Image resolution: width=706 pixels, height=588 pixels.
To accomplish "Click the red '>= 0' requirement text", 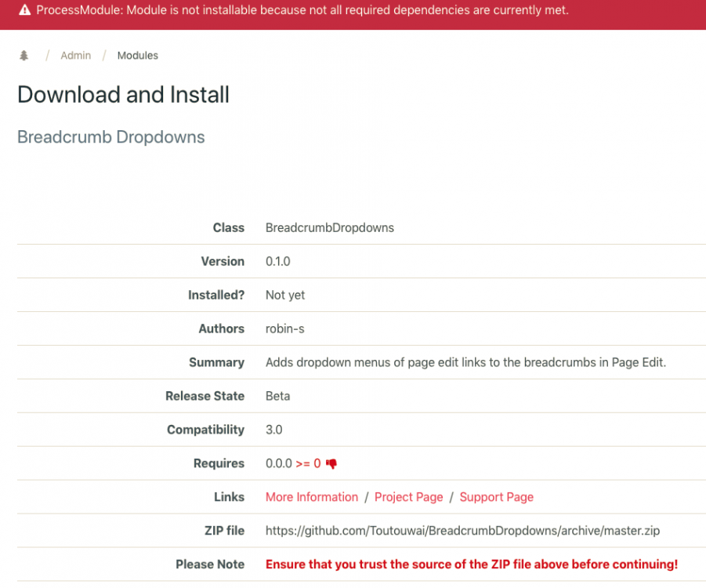I will pos(308,464).
